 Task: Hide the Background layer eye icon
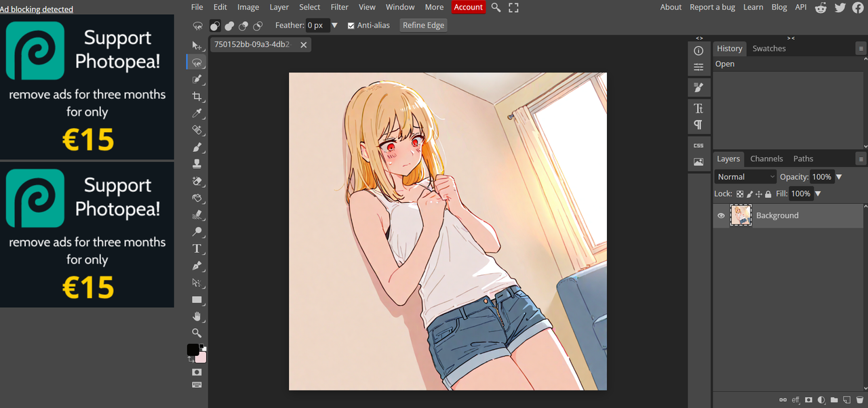point(721,216)
